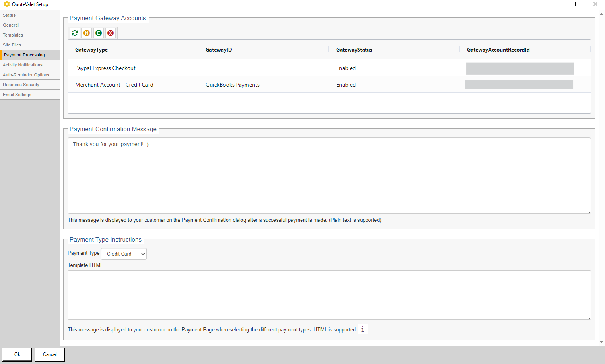Click the orange N new gateway icon
This screenshot has width=605, height=364.
coord(87,33)
